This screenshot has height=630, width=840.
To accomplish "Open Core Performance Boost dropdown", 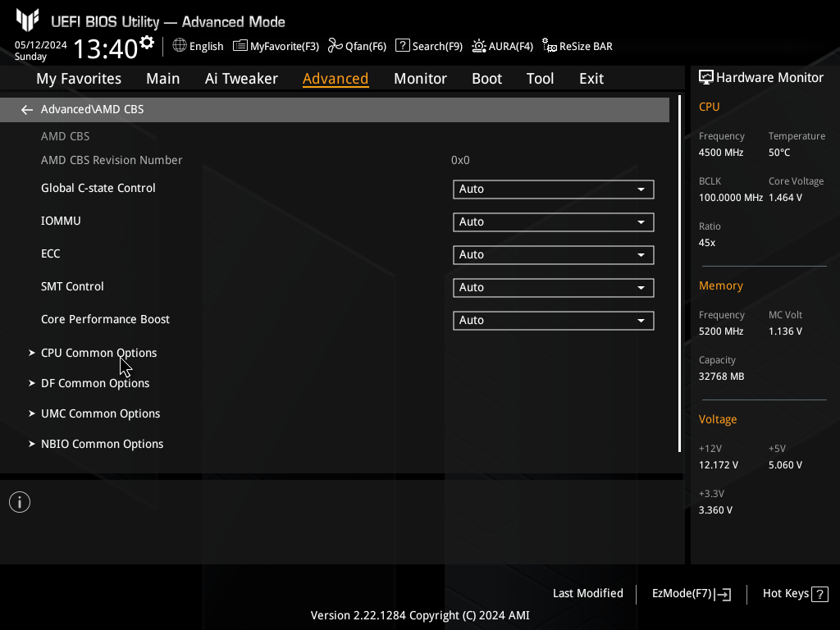I will coord(554,321).
